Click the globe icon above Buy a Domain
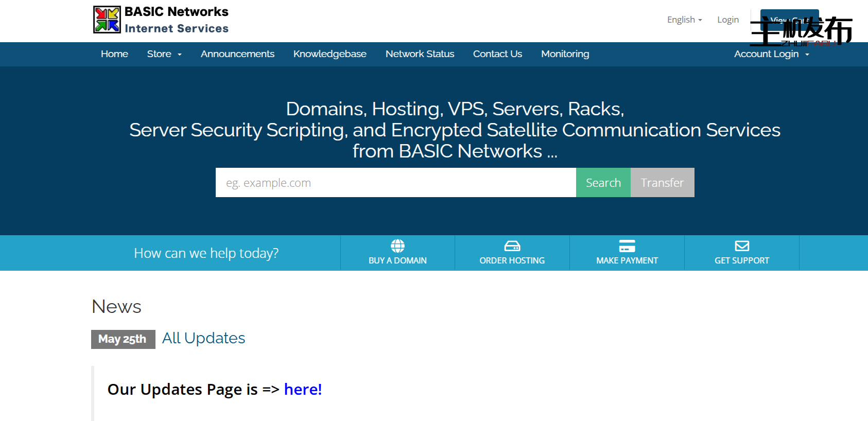The width and height of the screenshot is (868, 421). (x=397, y=246)
